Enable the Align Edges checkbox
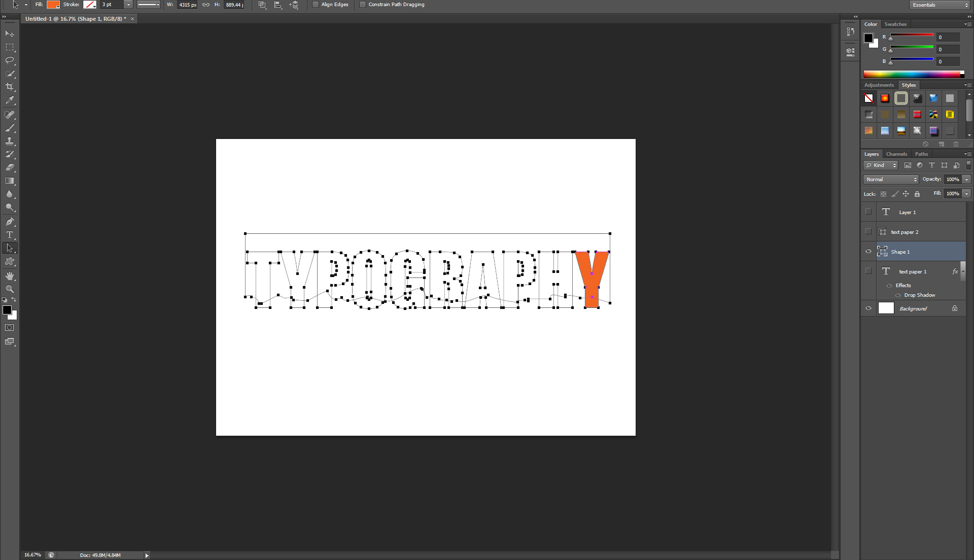 (x=316, y=5)
